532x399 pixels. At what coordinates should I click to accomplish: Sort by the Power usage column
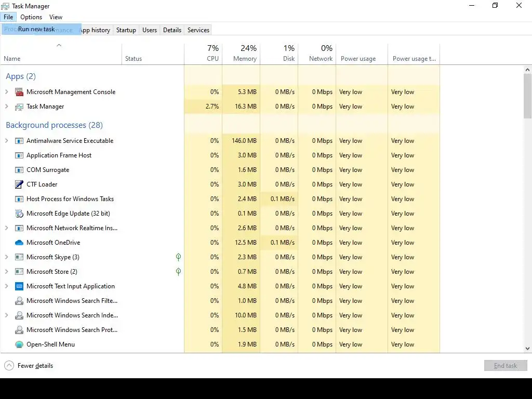[362, 54]
